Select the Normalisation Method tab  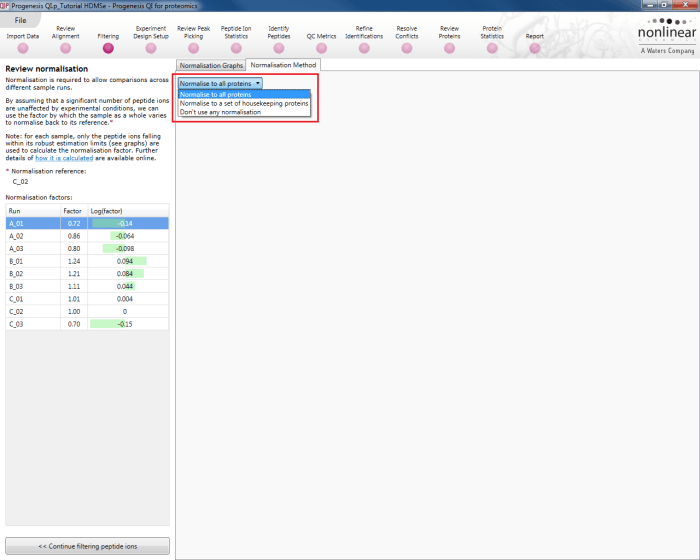pyautogui.click(x=283, y=65)
